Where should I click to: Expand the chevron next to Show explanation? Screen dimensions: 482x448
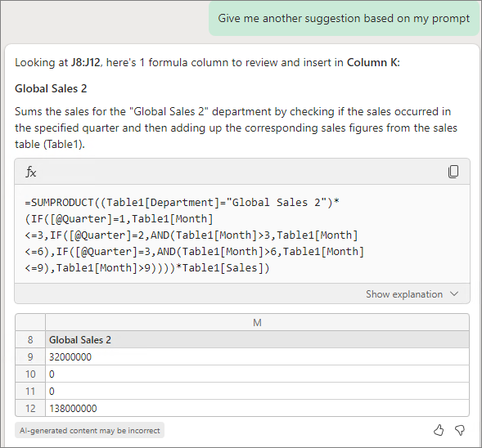tap(454, 293)
